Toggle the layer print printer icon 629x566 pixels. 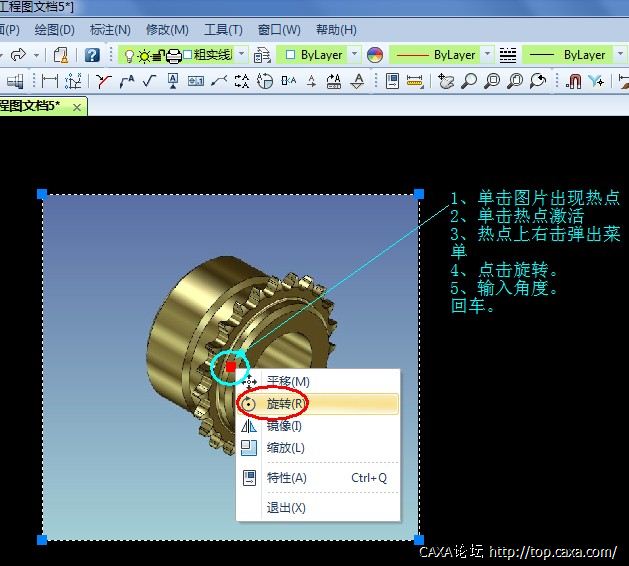point(174,55)
